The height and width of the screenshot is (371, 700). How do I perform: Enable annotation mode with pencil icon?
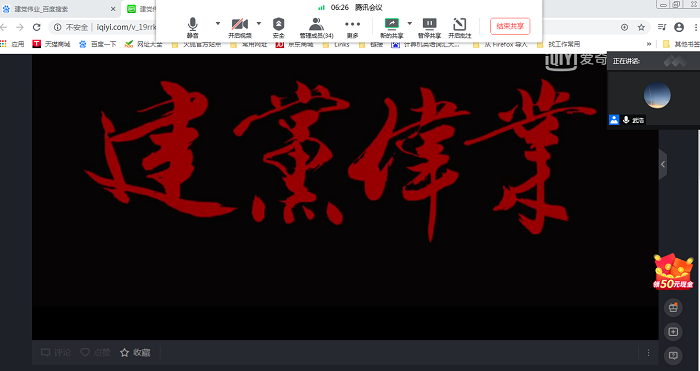click(459, 28)
